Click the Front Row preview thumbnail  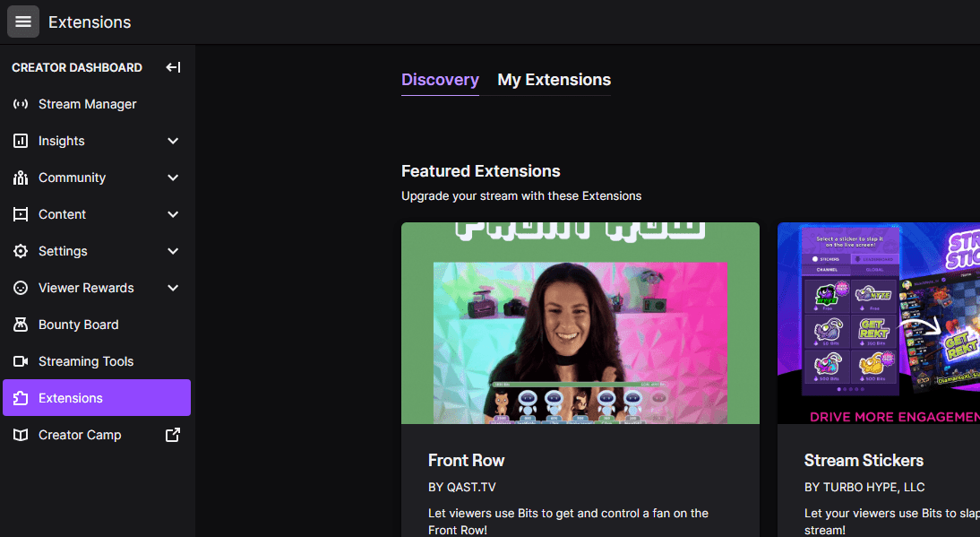[x=580, y=323]
